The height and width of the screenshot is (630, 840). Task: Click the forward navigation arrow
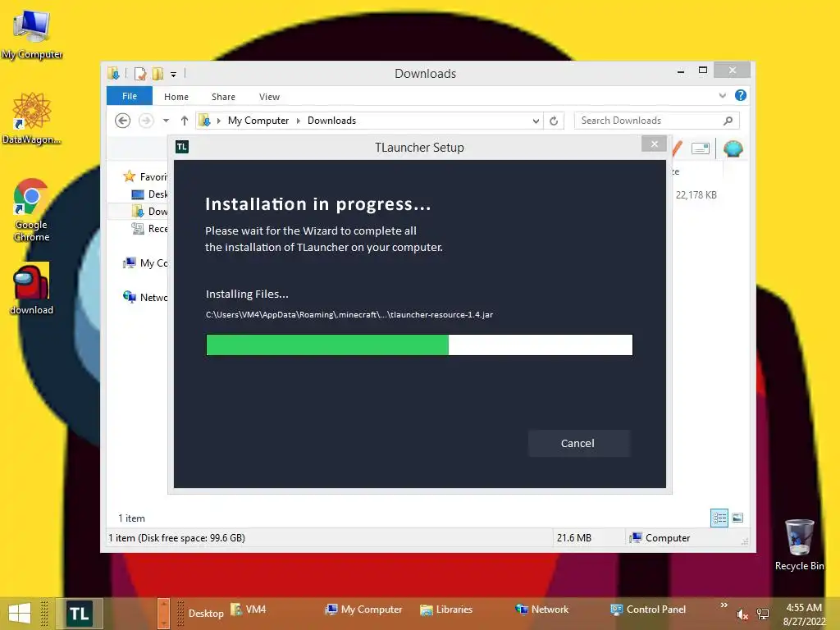point(146,121)
